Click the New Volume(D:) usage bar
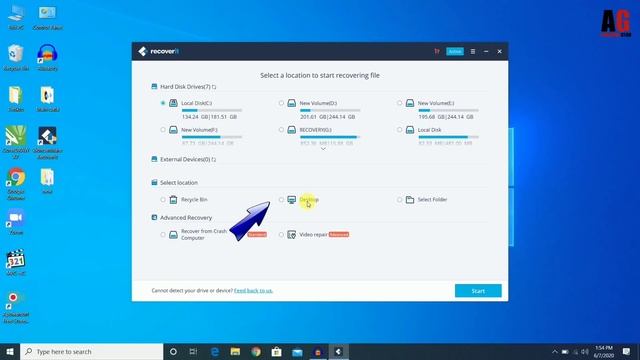640x360 pixels. click(x=330, y=110)
